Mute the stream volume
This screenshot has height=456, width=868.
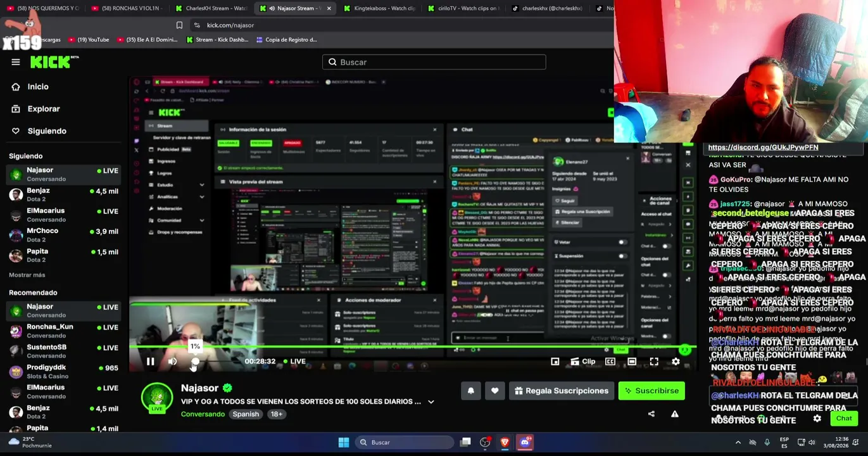172,362
